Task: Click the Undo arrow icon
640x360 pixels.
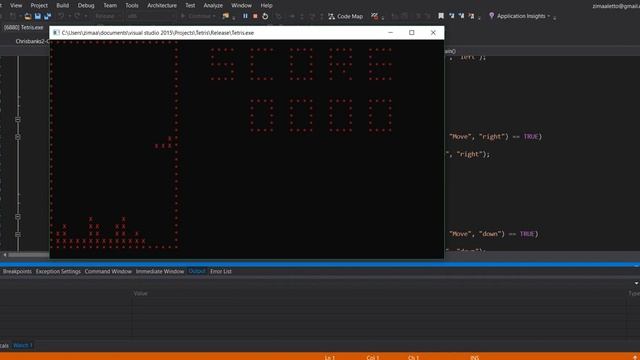Action: coord(61,16)
